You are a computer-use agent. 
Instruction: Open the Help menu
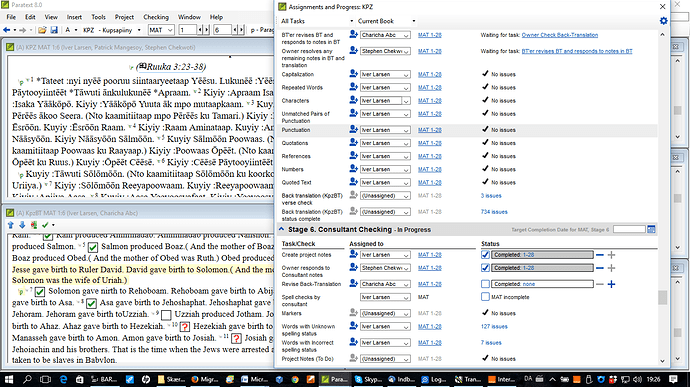216,17
